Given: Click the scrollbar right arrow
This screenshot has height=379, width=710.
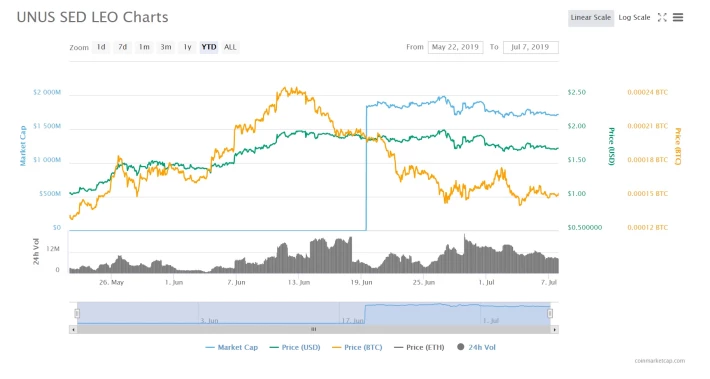Looking at the screenshot, I should (x=555, y=330).
